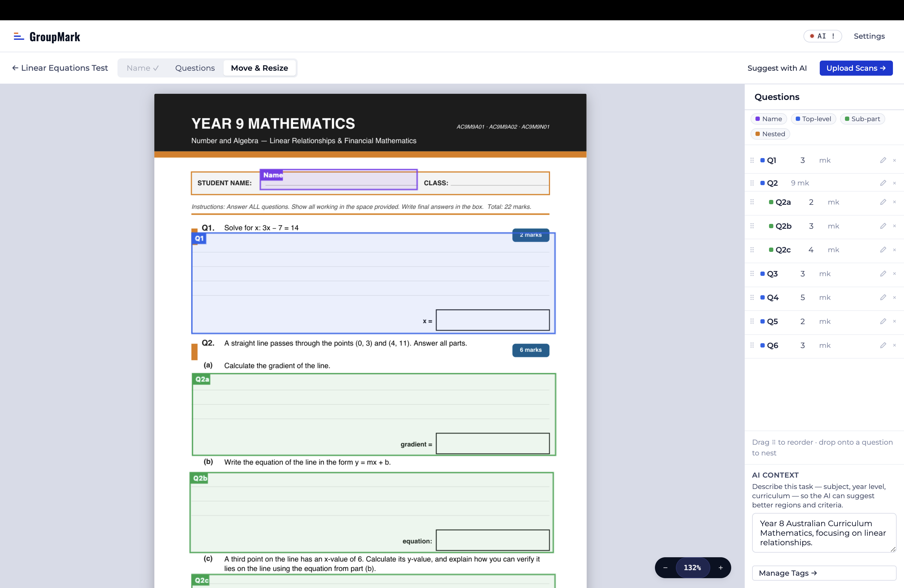Screen dimensions: 904x588
Task: Open the mark unit dropdown for Q1
Action: click(x=825, y=160)
